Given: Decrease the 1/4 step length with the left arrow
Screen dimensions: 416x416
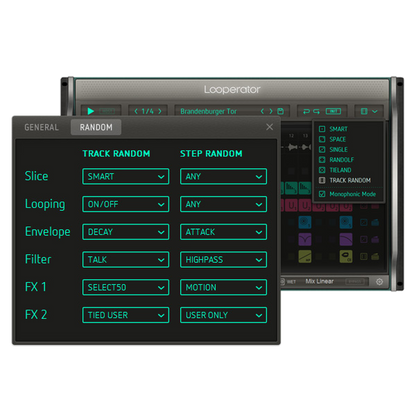Looking at the screenshot, I should pyautogui.click(x=136, y=111).
